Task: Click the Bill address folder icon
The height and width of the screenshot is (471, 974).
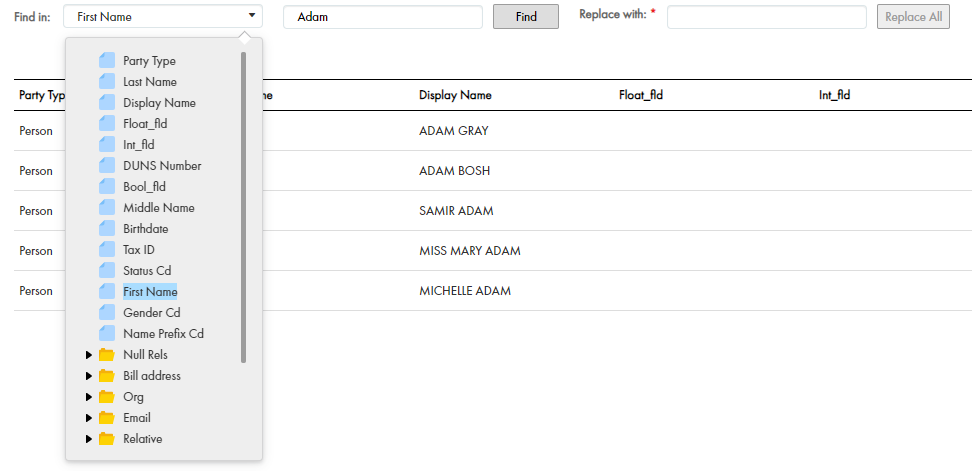Action: (107, 376)
